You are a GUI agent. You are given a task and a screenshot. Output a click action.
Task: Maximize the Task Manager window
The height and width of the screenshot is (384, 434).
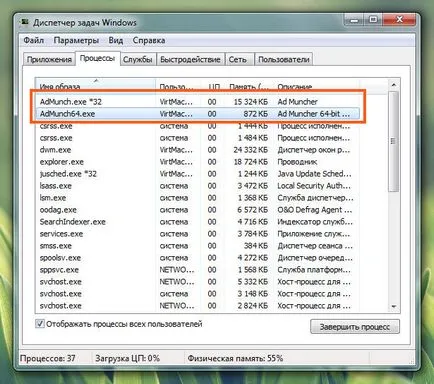coord(373,20)
